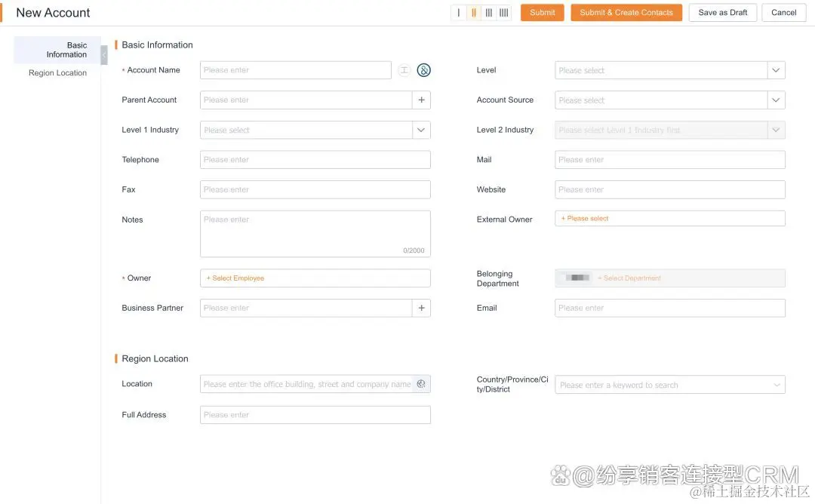Collapse the left navigation sidebar handle
This screenshot has width=815, height=504.
[104, 54]
